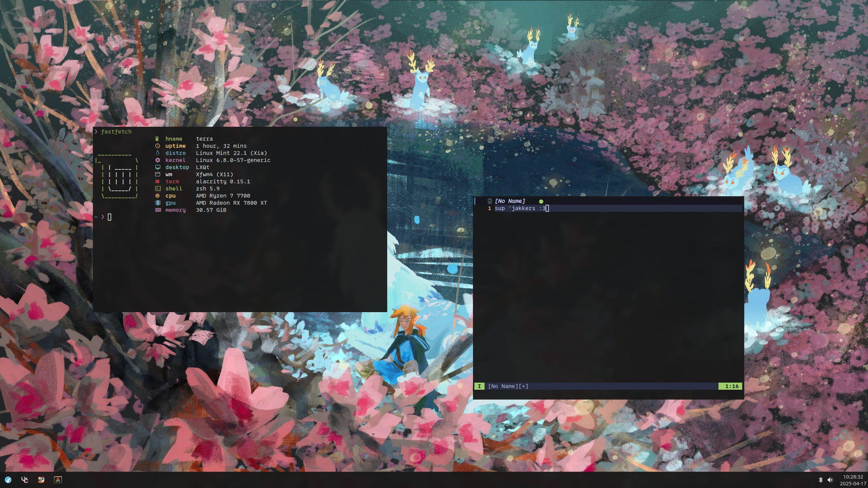The width and height of the screenshot is (868, 488).
Task: Click the pink VC panel icon
Action: click(x=24, y=480)
